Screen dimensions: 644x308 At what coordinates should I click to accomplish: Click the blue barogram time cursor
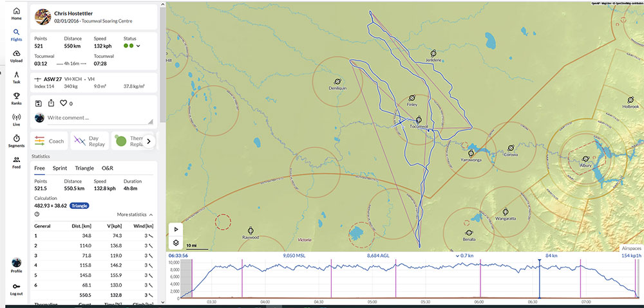click(539, 279)
